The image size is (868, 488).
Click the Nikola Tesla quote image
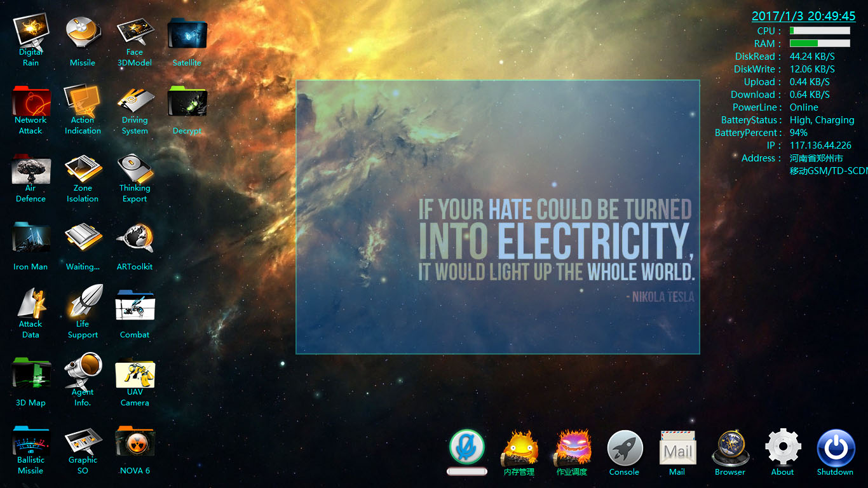498,217
